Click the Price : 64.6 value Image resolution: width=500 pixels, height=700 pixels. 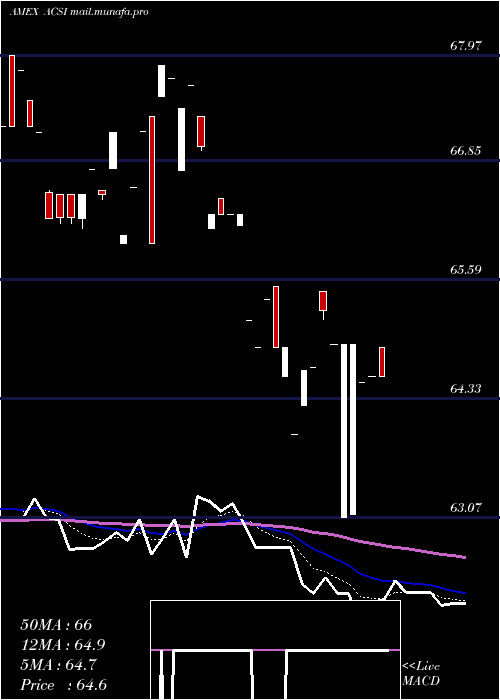pos(63,685)
